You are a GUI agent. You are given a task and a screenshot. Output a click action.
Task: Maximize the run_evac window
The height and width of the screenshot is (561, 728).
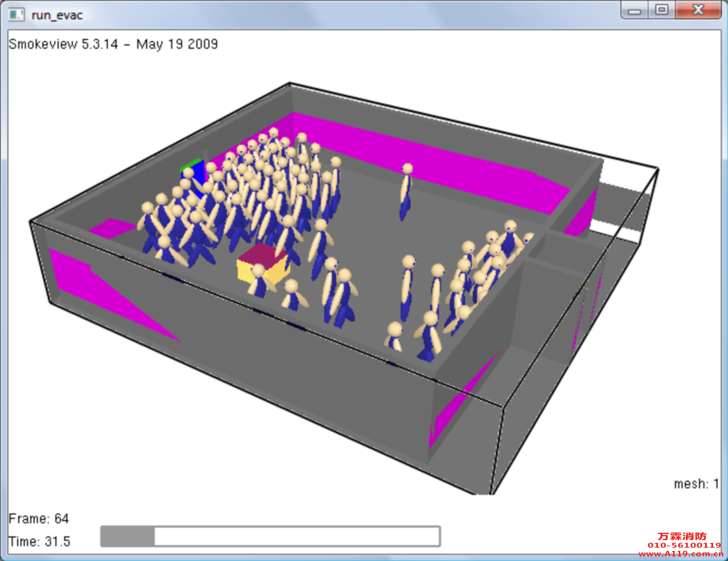click(661, 10)
